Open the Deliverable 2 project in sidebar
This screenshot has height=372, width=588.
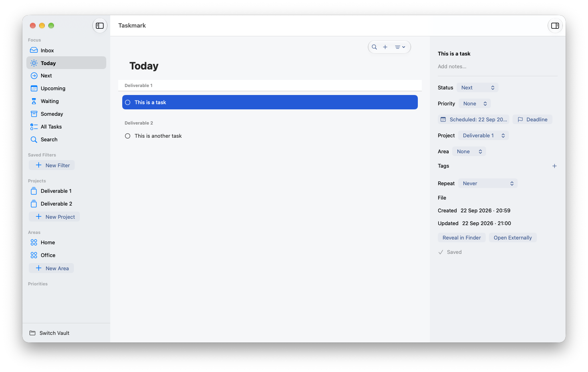[x=66, y=204]
